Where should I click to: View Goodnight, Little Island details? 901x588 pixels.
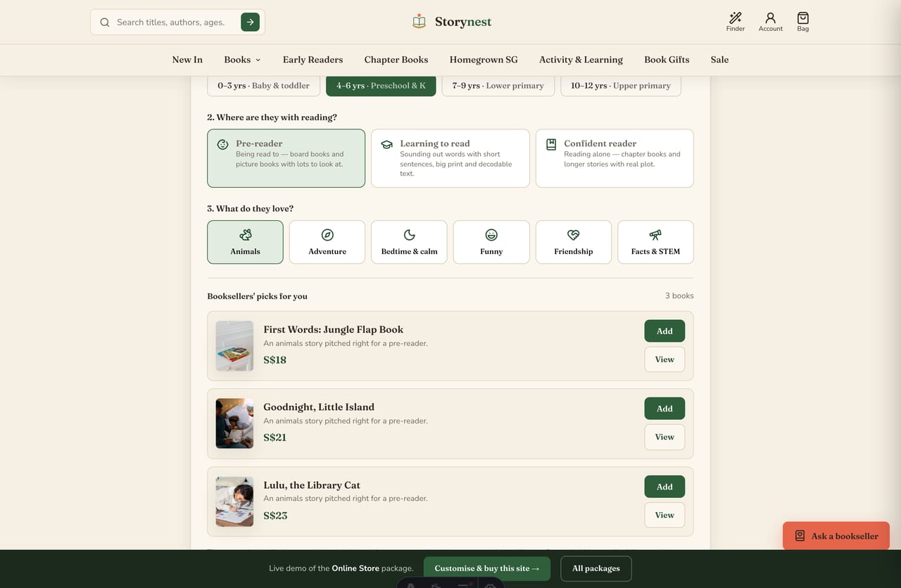[664, 437]
